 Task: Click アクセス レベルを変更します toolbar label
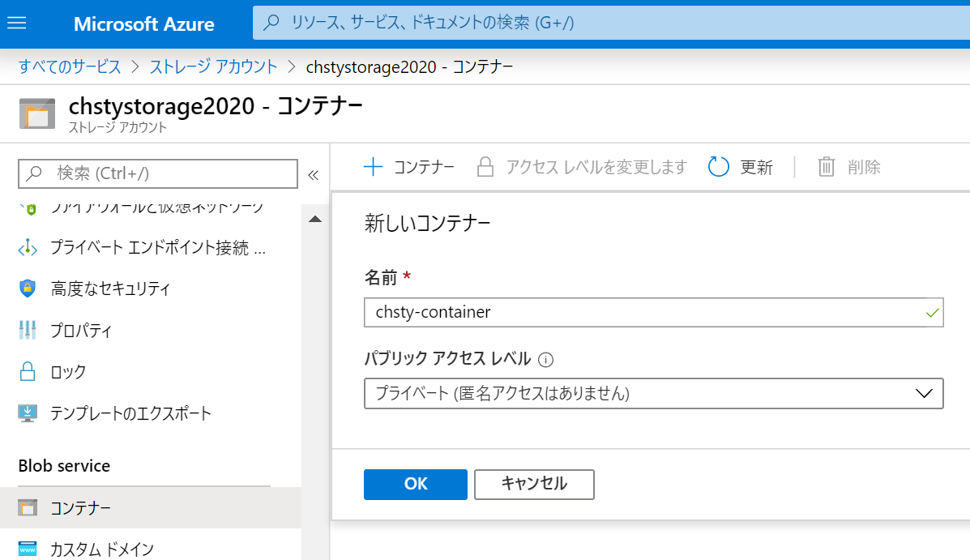pyautogui.click(x=596, y=167)
